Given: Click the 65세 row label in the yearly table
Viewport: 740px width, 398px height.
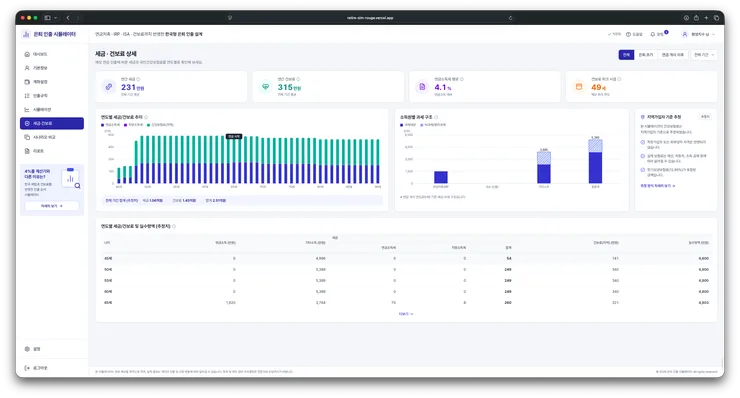Looking at the screenshot, I should [x=108, y=303].
